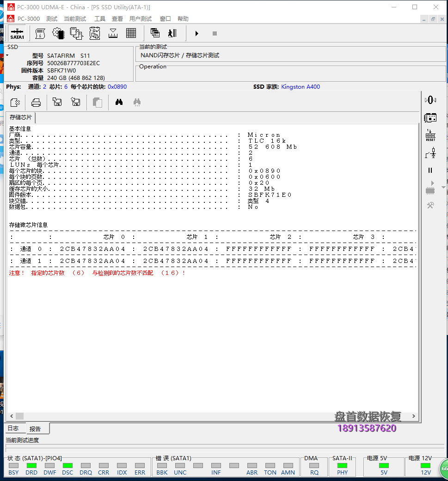Click the red chip count mismatch warning
Image resolution: width=448 pixels, height=481 pixels.
[x=97, y=273]
